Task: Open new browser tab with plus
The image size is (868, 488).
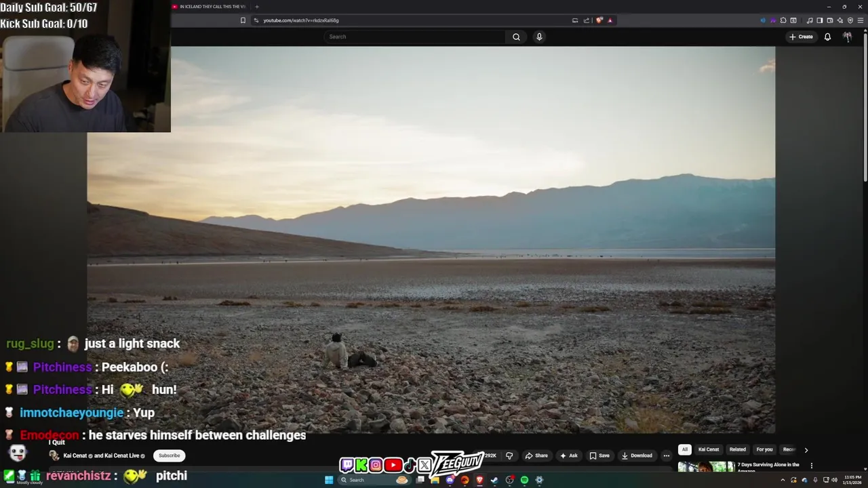Action: [256, 7]
